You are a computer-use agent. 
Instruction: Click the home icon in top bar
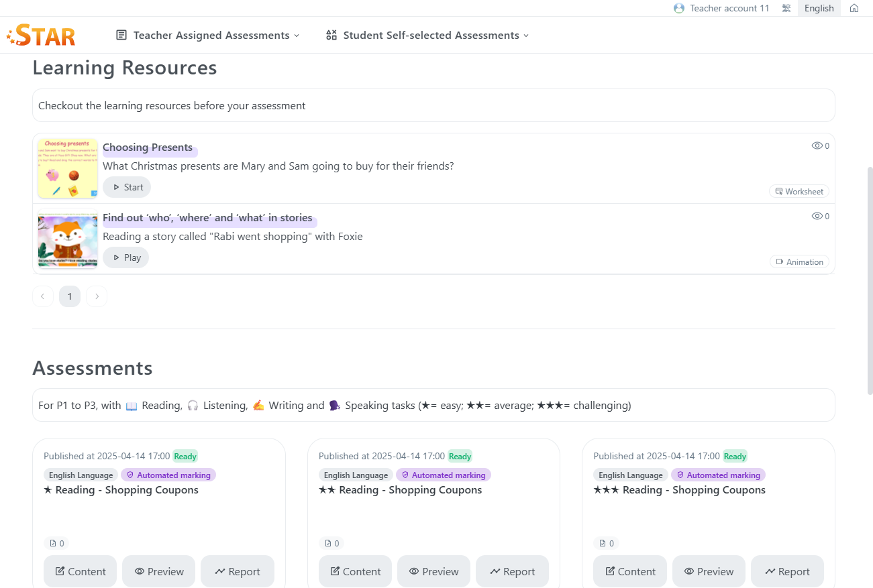pos(854,8)
